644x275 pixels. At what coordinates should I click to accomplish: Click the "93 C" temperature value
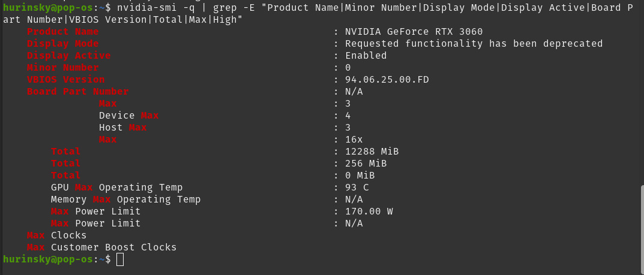[x=357, y=188]
